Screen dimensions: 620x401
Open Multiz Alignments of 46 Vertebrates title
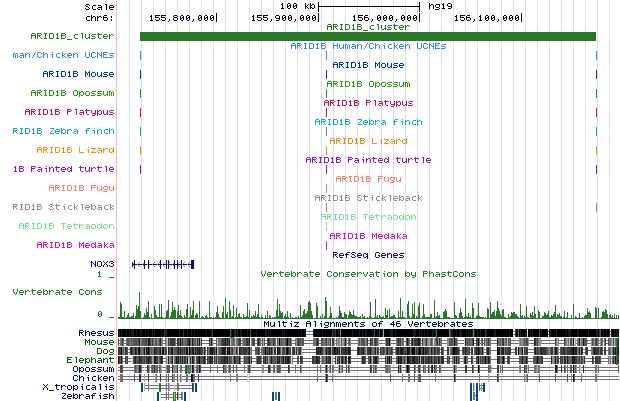coord(367,324)
